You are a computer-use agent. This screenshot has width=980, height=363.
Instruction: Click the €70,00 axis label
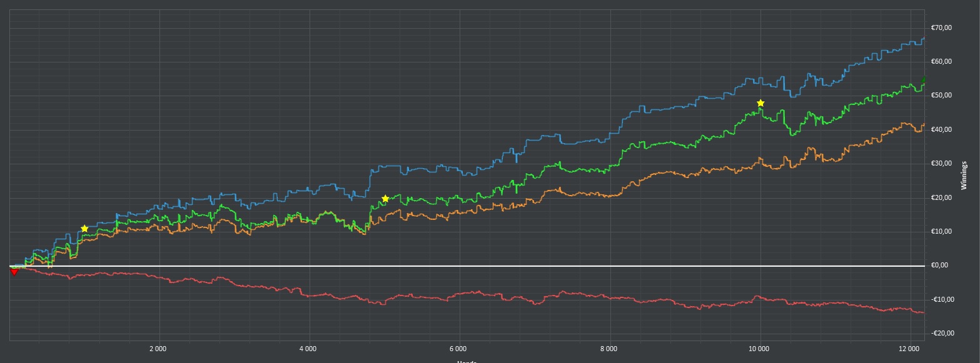pos(941,27)
